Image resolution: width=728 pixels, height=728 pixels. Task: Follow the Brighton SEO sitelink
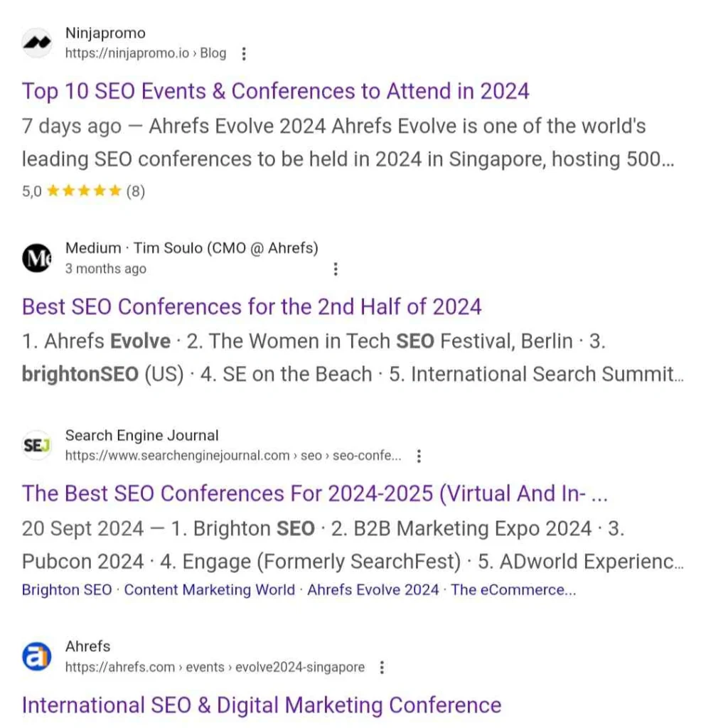point(67,589)
